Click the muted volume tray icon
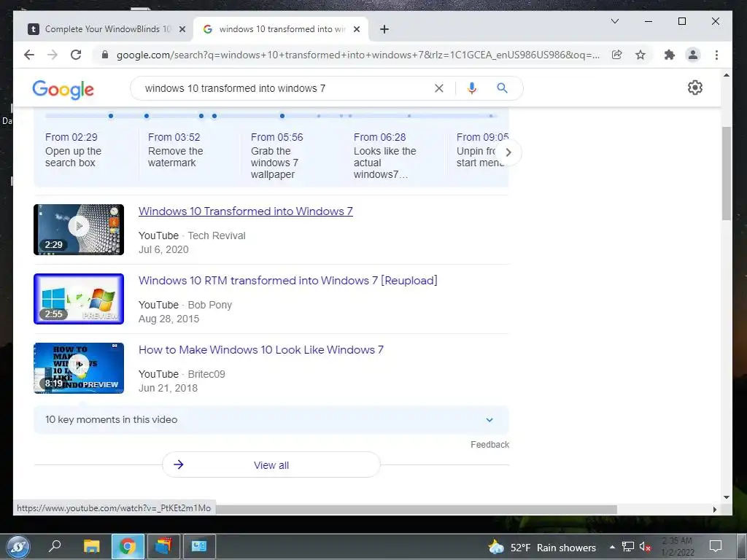This screenshot has height=560, width=747. [645, 547]
